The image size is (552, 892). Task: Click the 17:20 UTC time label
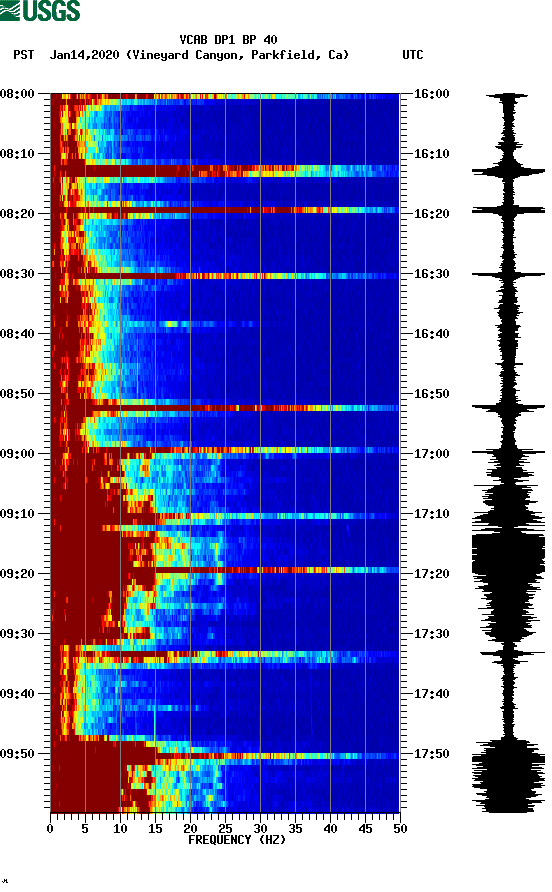[431, 574]
